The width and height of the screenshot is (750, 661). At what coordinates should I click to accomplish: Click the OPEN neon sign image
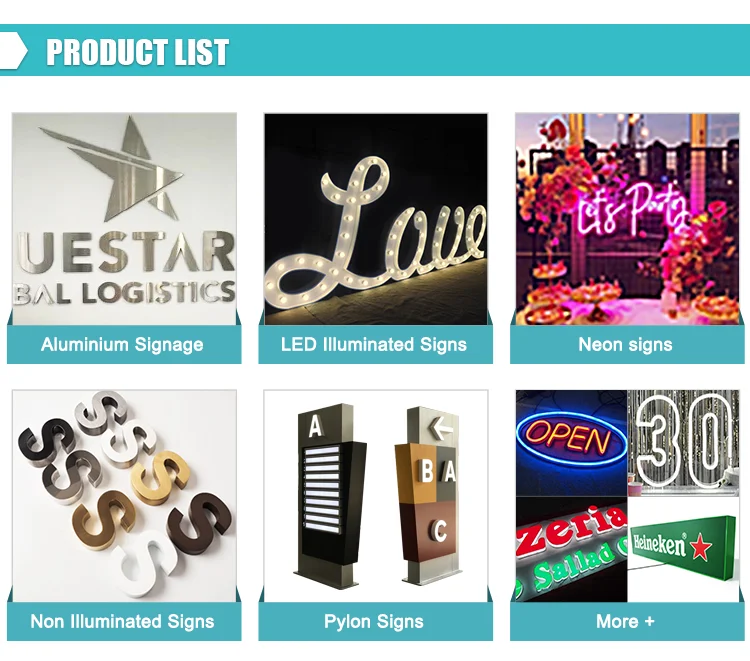[x=572, y=443]
